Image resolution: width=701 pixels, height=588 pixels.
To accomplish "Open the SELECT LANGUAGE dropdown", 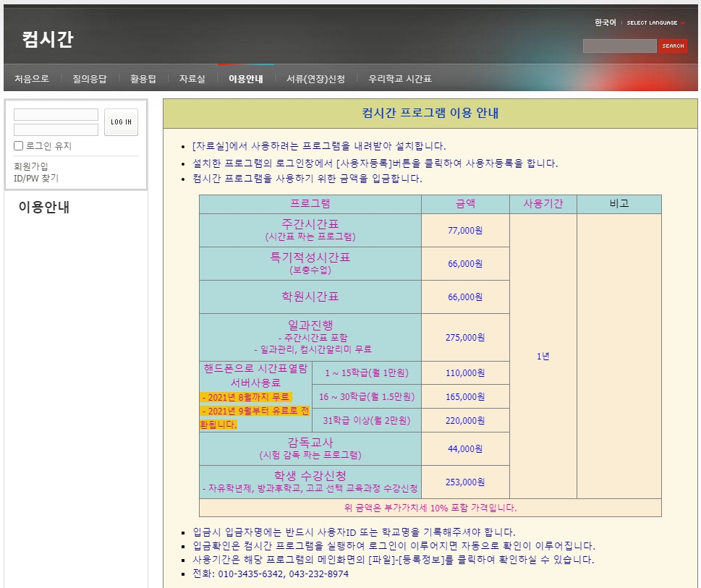I will click(x=655, y=23).
